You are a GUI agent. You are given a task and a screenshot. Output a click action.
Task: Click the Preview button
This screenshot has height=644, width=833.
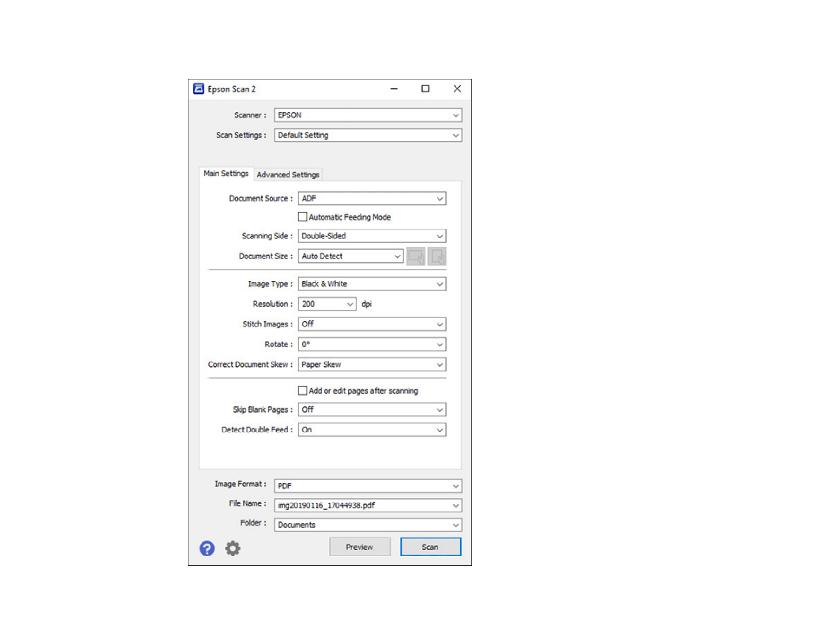[x=360, y=547]
